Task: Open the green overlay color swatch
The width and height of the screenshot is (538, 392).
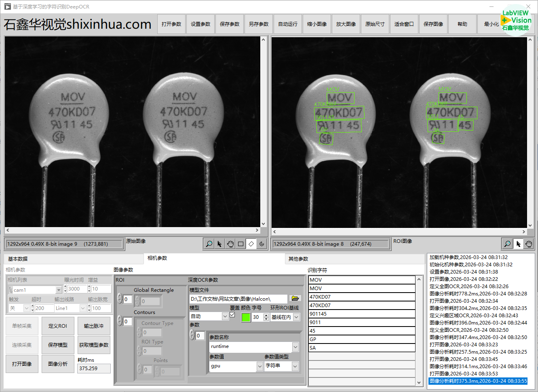Action: click(246, 317)
